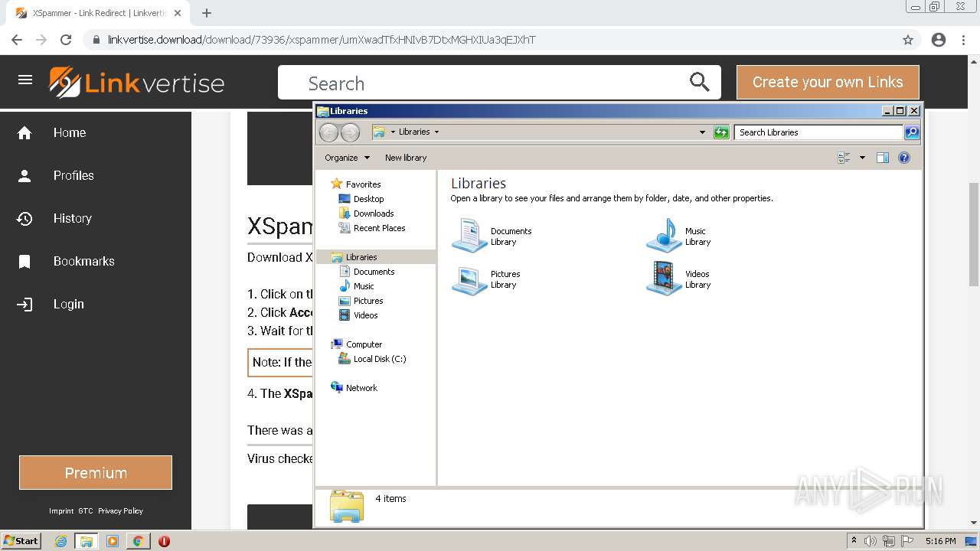This screenshot has width=980, height=551.
Task: Click the Chrome taskbar icon
Action: click(x=138, y=541)
